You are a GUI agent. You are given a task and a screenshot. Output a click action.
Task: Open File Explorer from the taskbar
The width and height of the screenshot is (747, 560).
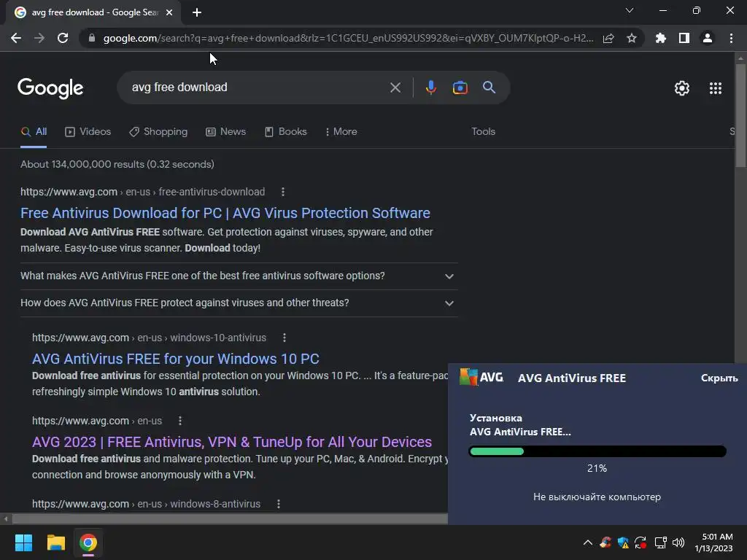point(55,542)
